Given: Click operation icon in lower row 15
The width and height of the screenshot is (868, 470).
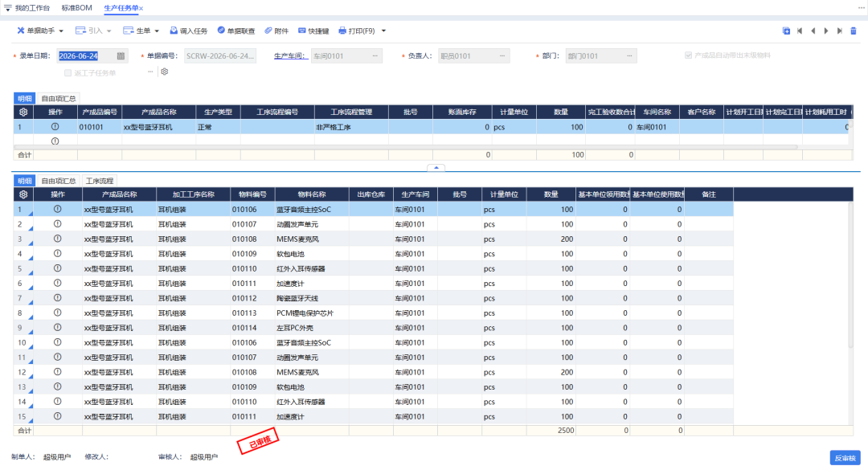Looking at the screenshot, I should pyautogui.click(x=57, y=416).
